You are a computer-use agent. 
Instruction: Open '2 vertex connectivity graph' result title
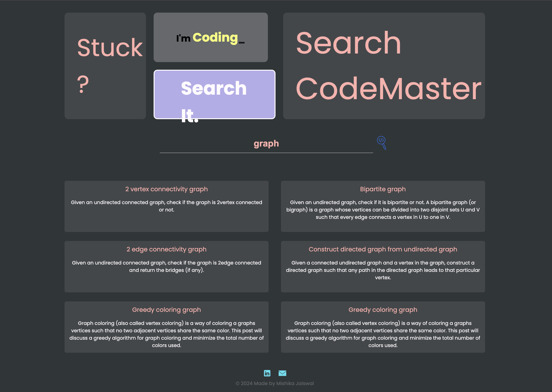(166, 189)
